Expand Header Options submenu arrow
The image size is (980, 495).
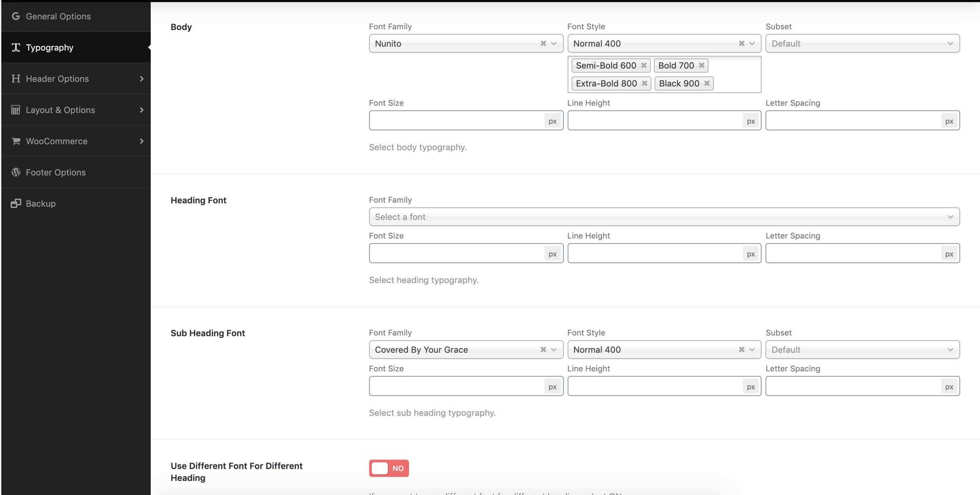pyautogui.click(x=141, y=79)
